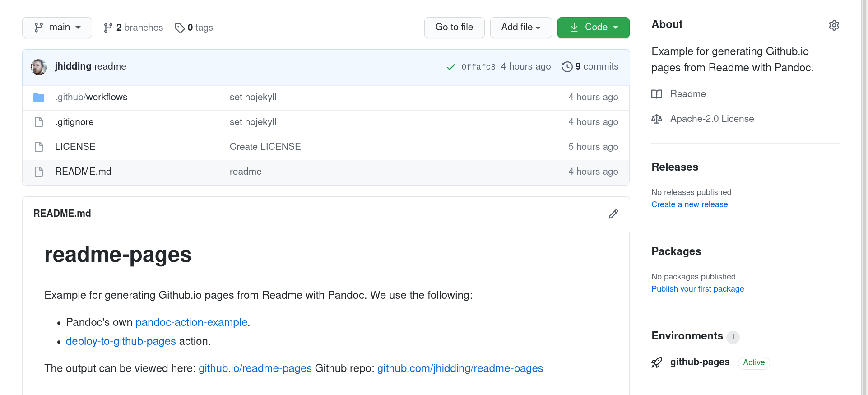Expand the green Code dropdown

593,28
